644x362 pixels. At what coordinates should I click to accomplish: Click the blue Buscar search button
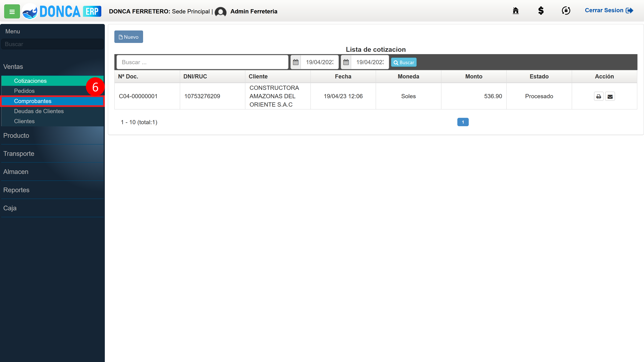(x=404, y=63)
